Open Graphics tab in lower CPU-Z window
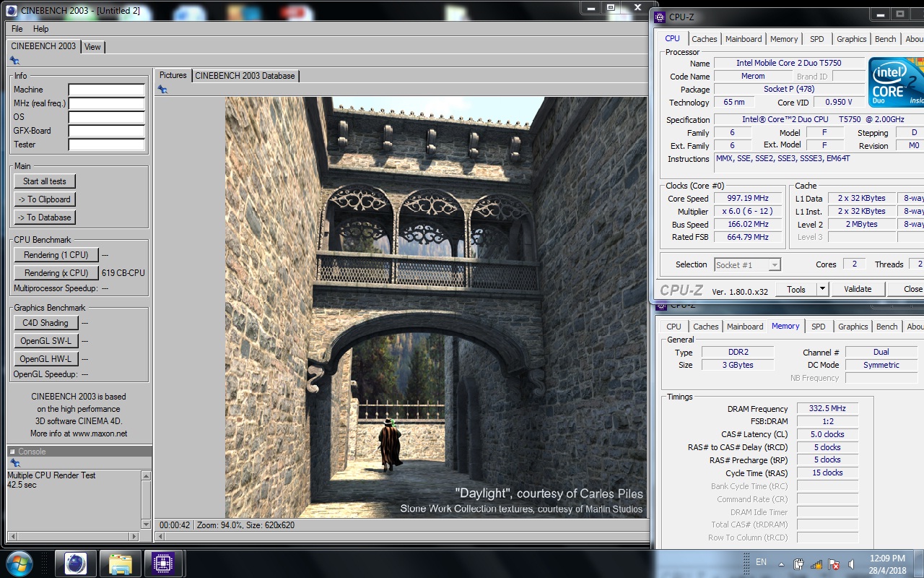 pos(853,327)
